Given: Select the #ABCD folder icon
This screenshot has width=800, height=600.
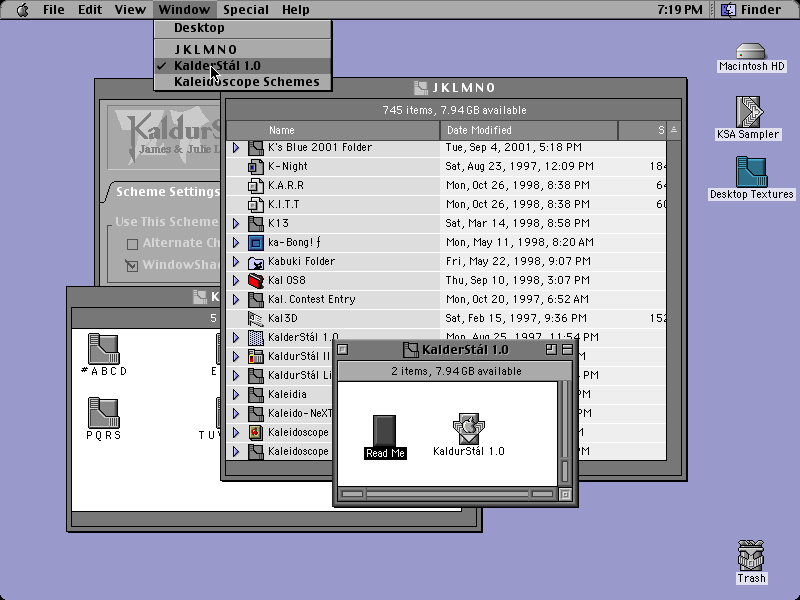Looking at the screenshot, I should tap(104, 349).
